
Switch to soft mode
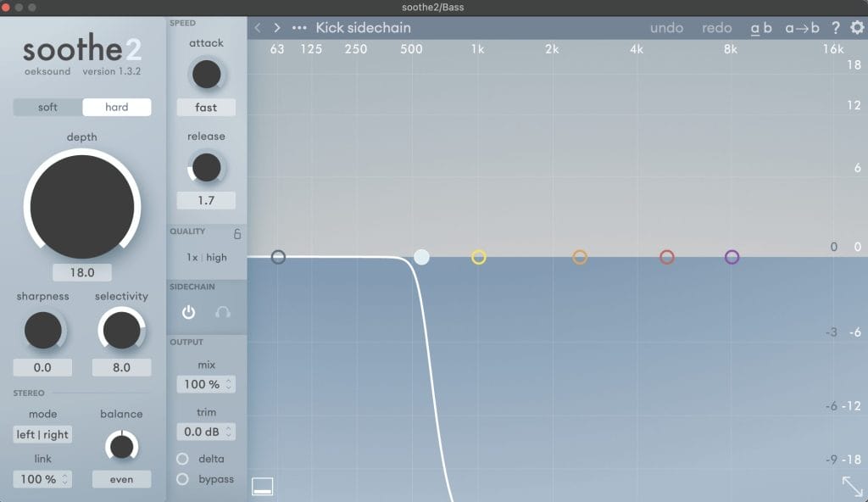pyautogui.click(x=48, y=107)
